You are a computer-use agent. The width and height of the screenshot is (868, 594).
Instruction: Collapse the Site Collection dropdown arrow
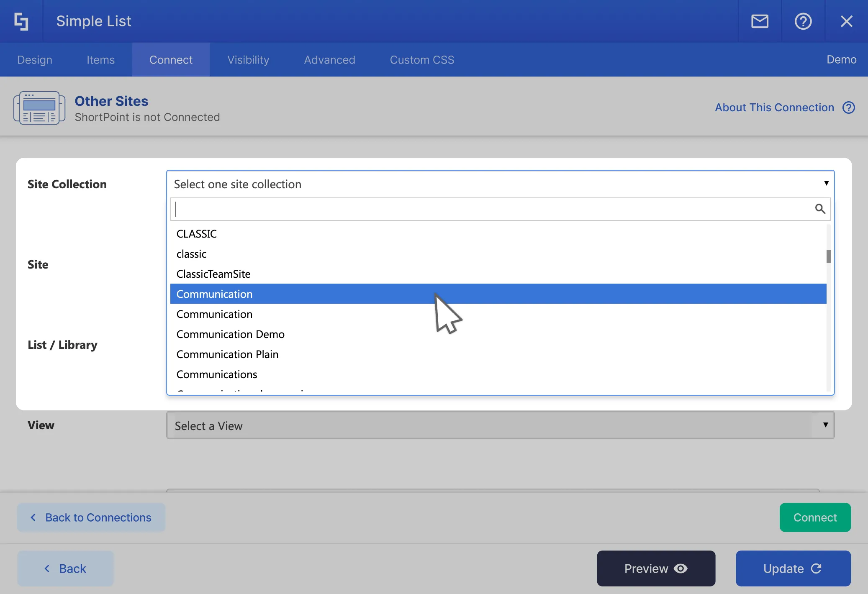pos(826,183)
